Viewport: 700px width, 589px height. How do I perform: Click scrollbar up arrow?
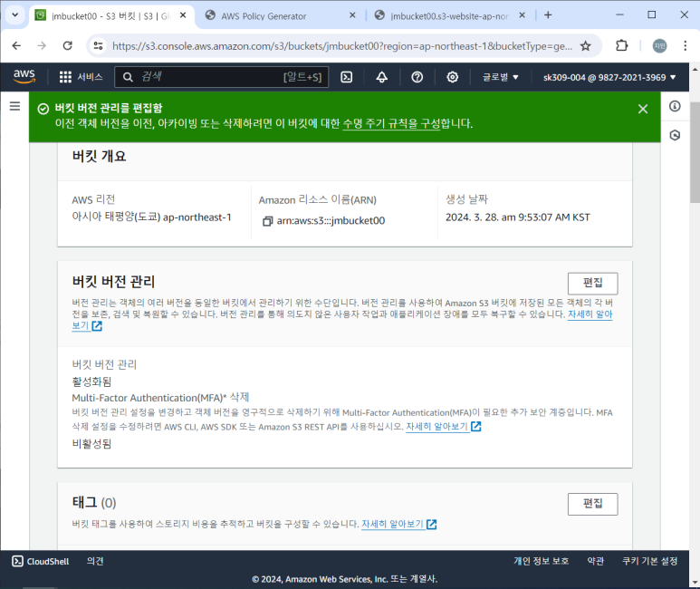[695, 70]
